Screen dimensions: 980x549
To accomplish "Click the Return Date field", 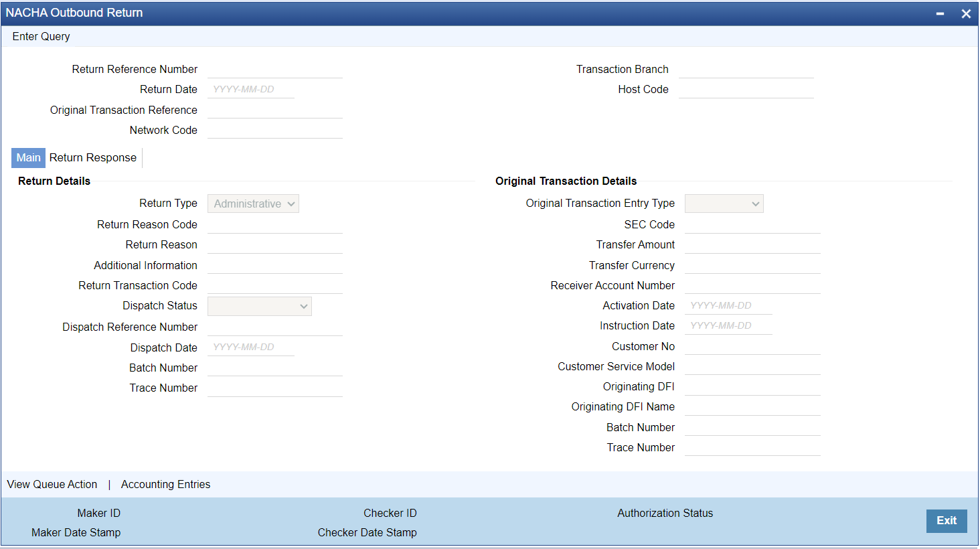I will 251,90.
